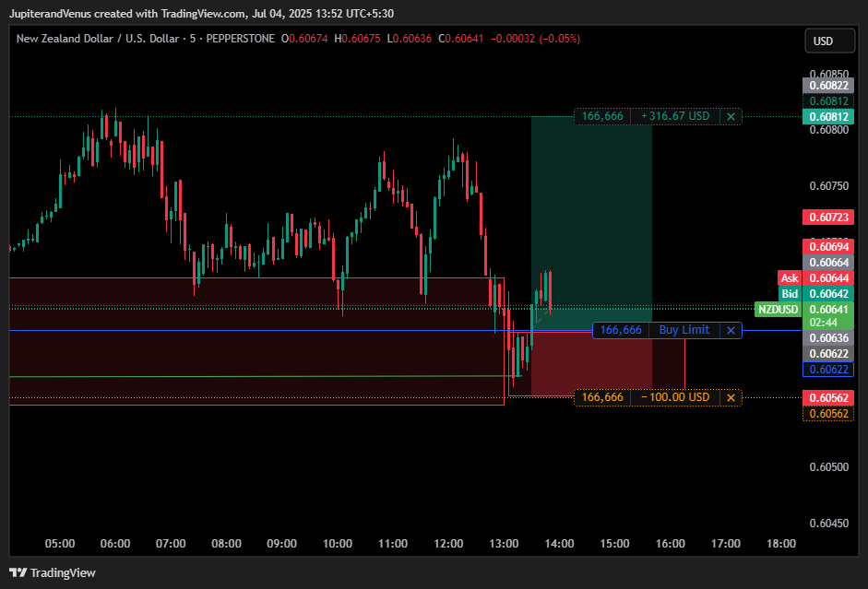
Task: Click the NZDUSD symbol price label
Action: (778, 309)
